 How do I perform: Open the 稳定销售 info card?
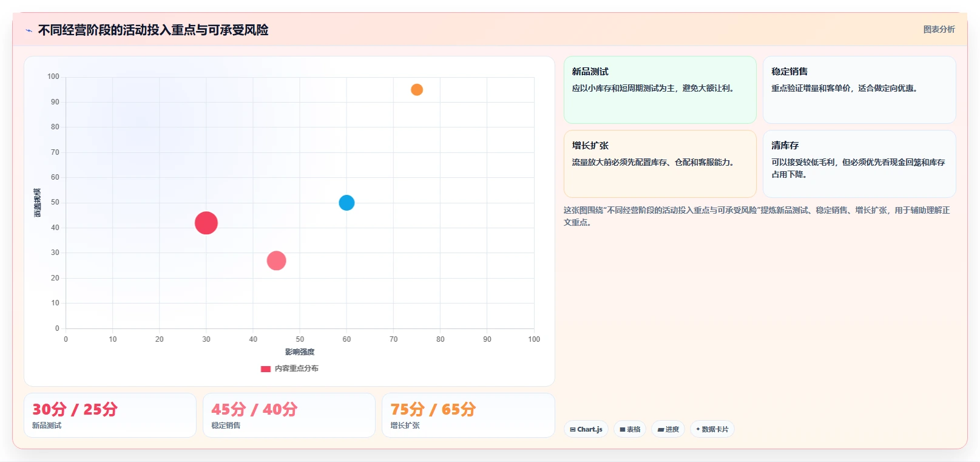click(x=859, y=90)
